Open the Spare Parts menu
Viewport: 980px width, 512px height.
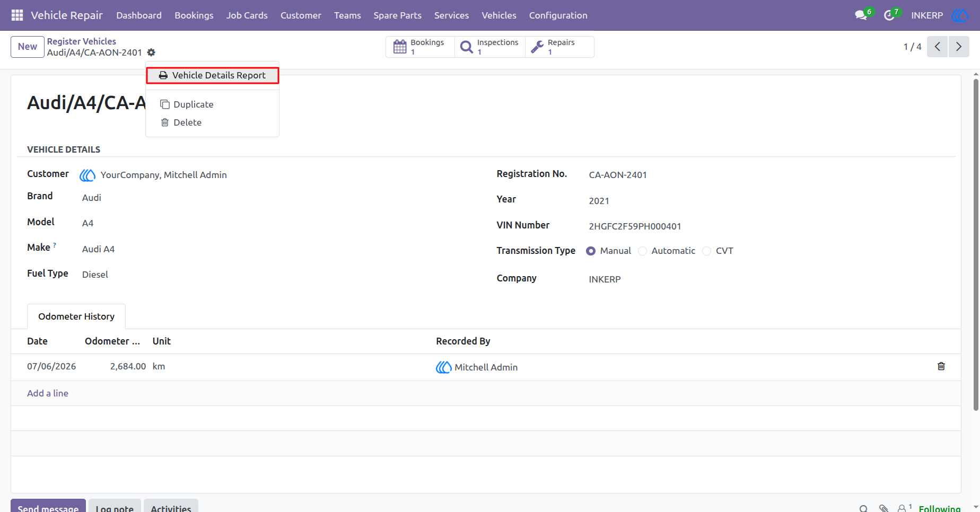pyautogui.click(x=398, y=15)
